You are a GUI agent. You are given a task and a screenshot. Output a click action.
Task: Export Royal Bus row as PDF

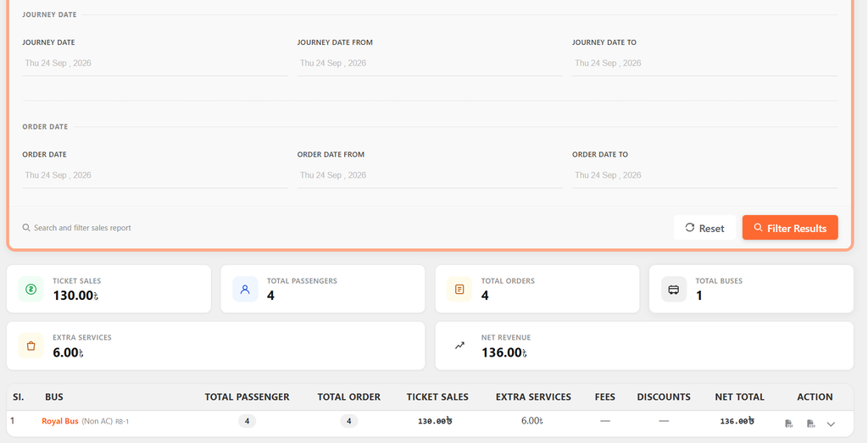[789, 424]
